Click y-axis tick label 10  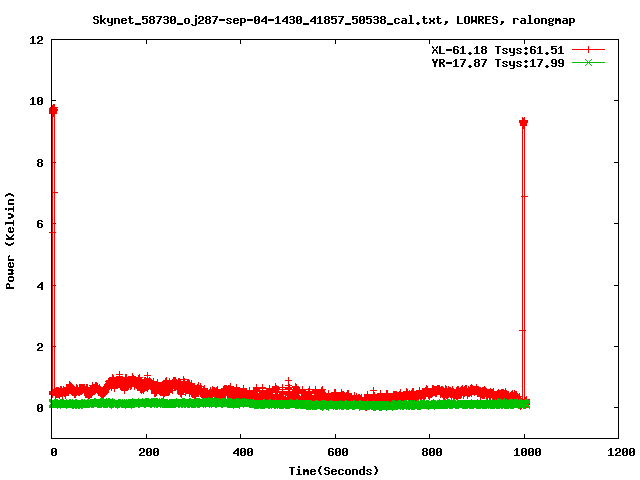pyautogui.click(x=36, y=101)
